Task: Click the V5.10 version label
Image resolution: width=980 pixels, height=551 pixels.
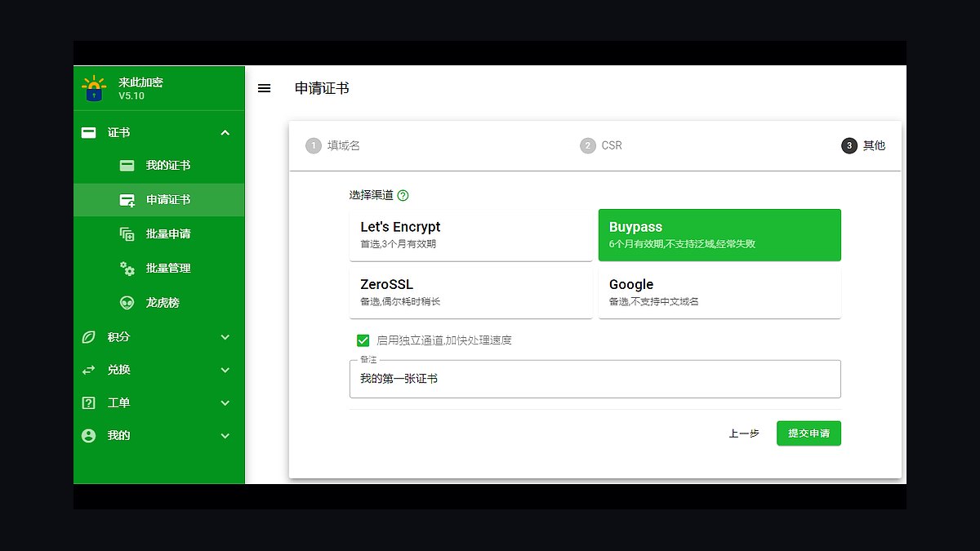Action: click(x=131, y=96)
